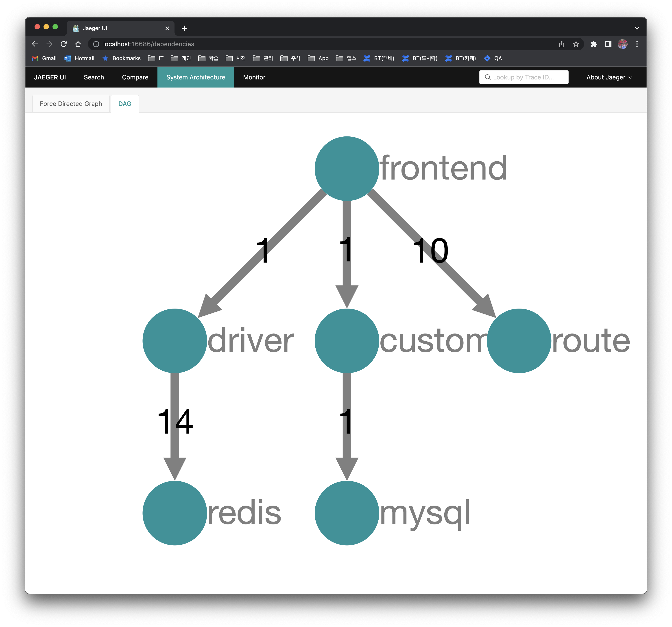Click the browser back arrow
This screenshot has width=672, height=627.
point(35,44)
